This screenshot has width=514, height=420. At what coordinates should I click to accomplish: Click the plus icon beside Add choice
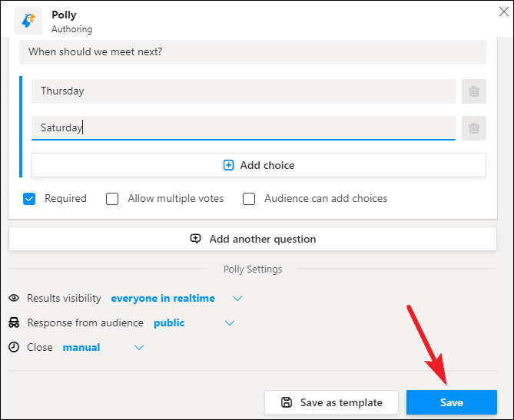pos(228,165)
